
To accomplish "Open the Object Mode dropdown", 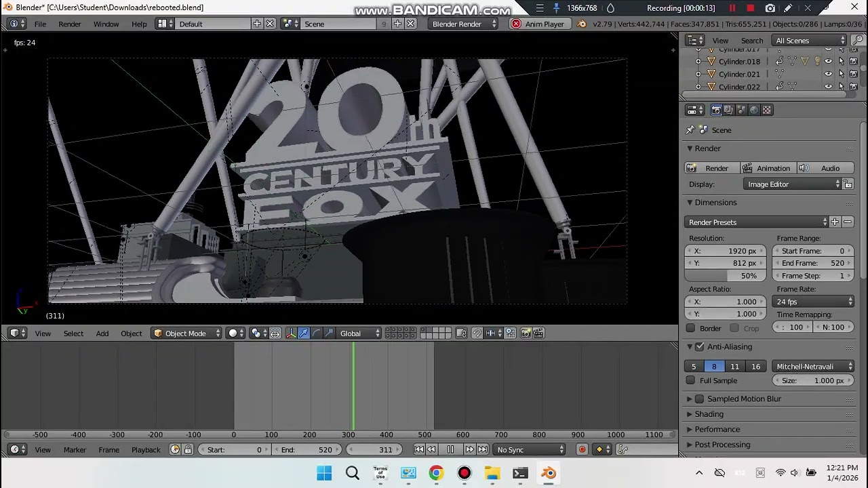I will coord(186,333).
